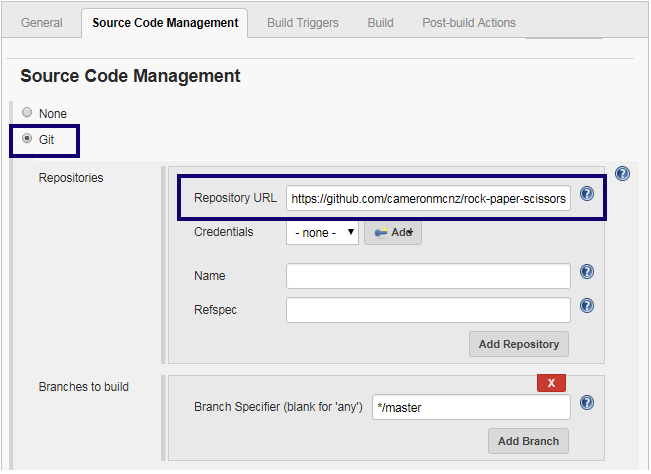Click the Add Branch button
Viewport: 651px width, 474px height.
(x=528, y=441)
